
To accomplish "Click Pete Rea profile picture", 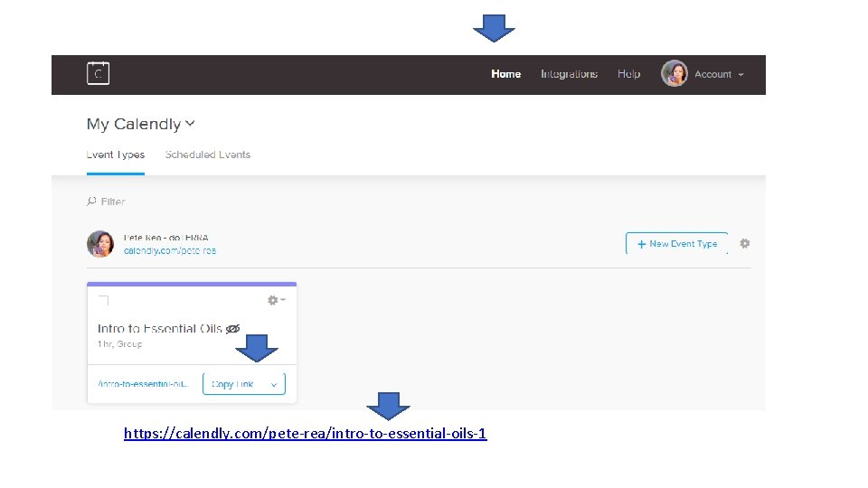I will 100,244.
